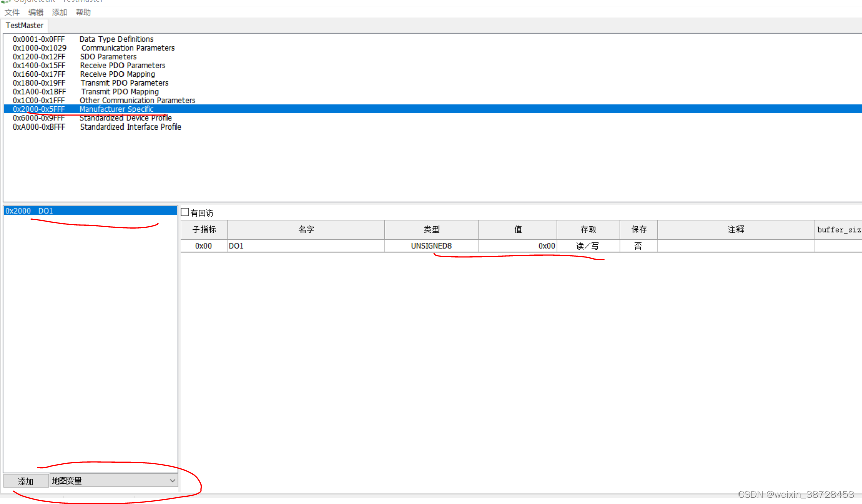Image resolution: width=862 pixels, height=504 pixels.
Task: Open the 帮助 menu
Action: (x=83, y=12)
